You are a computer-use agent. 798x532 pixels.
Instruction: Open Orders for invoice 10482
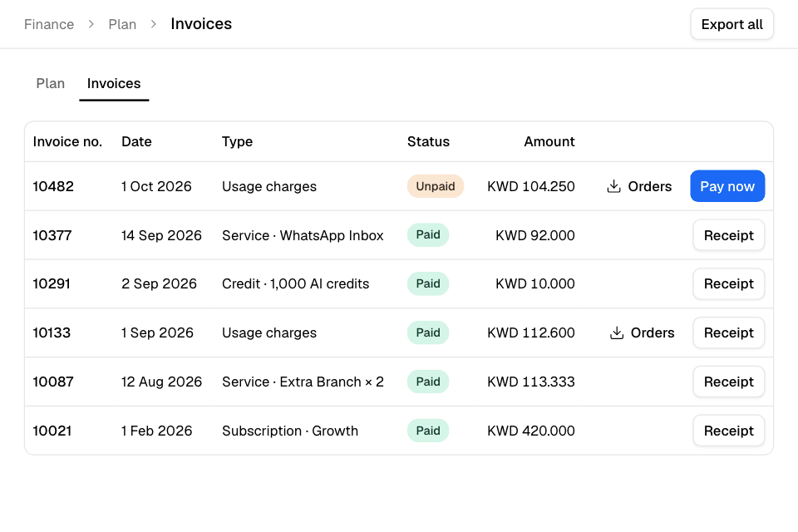(639, 186)
